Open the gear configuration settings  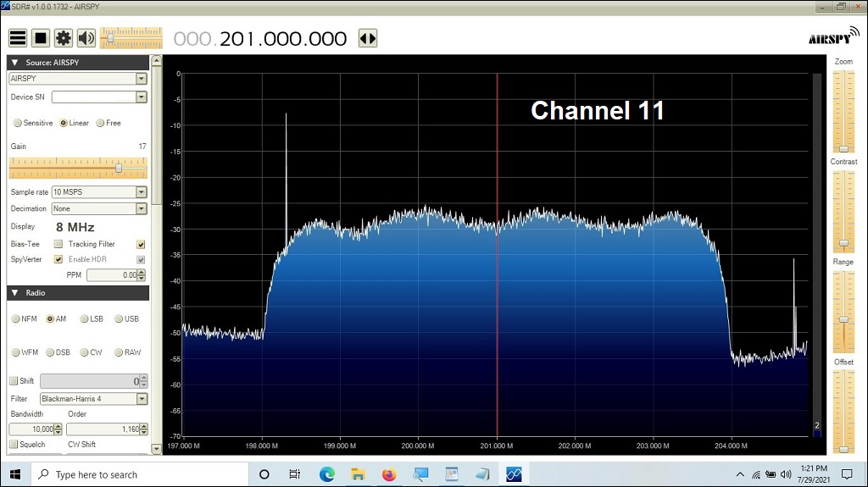[x=64, y=38]
